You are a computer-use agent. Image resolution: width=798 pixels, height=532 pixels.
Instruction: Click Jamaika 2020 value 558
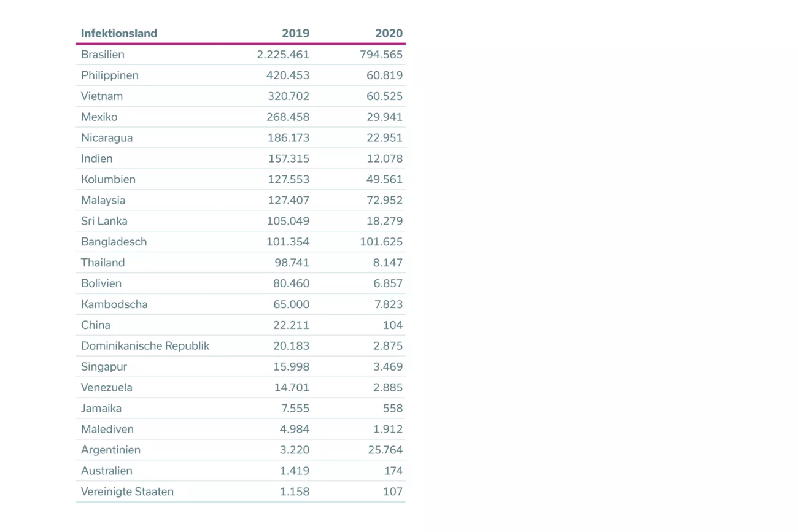tap(393, 409)
